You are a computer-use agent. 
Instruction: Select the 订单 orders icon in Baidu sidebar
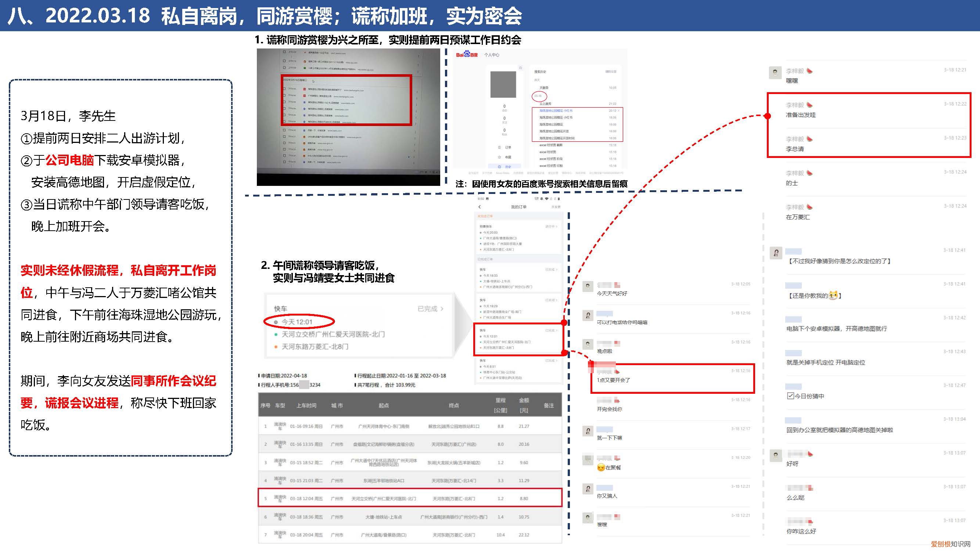(x=500, y=148)
